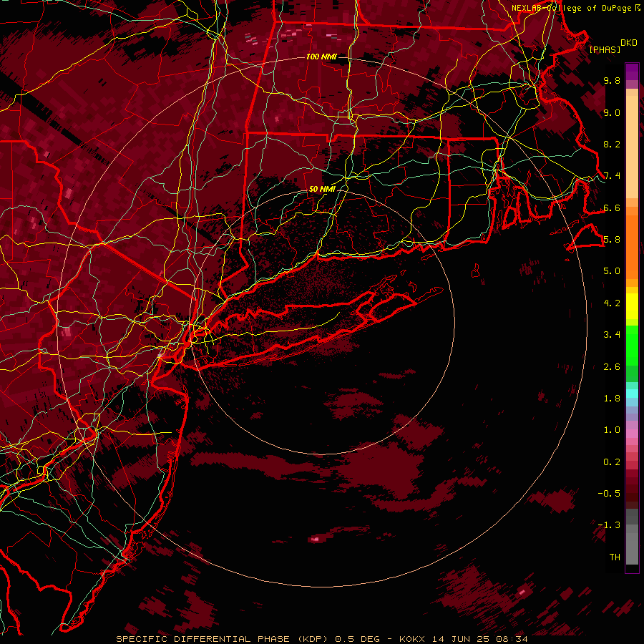Click the 2.6 value on color scale
This screenshot has width=644, height=644.
click(612, 367)
